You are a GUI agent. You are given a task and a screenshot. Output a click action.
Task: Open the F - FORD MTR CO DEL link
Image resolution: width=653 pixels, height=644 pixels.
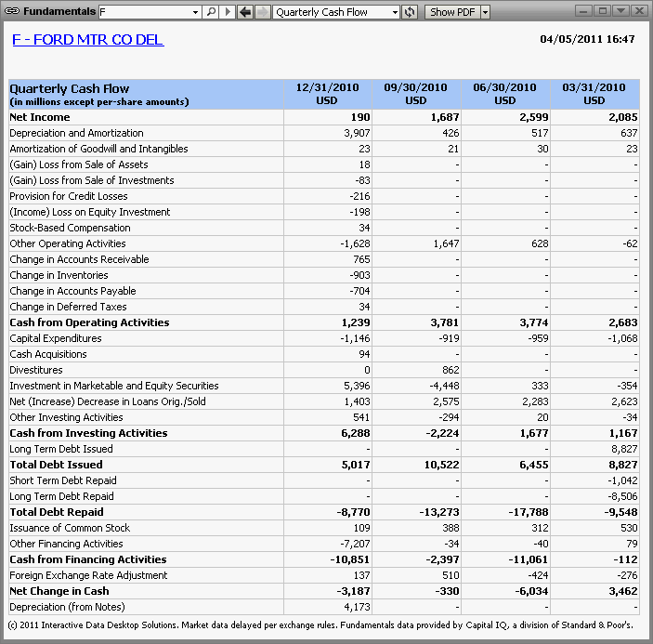[88, 40]
